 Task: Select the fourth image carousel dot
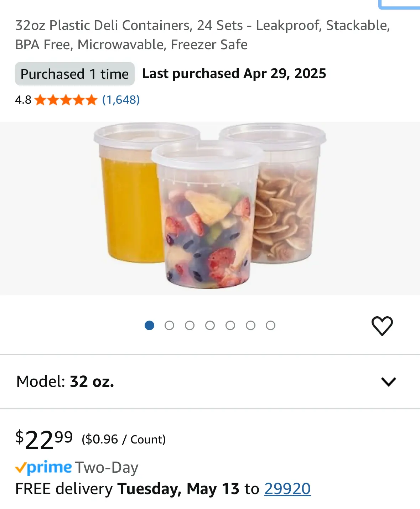pos(210,325)
